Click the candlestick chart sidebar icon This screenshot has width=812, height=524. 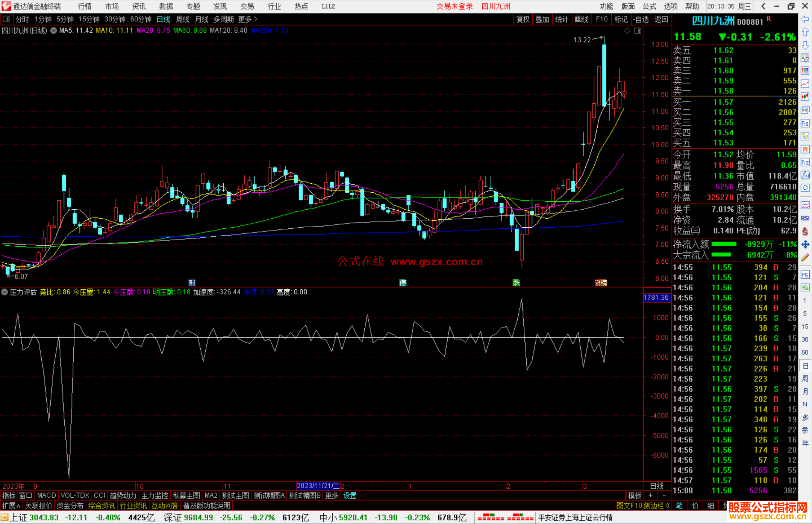(805, 97)
